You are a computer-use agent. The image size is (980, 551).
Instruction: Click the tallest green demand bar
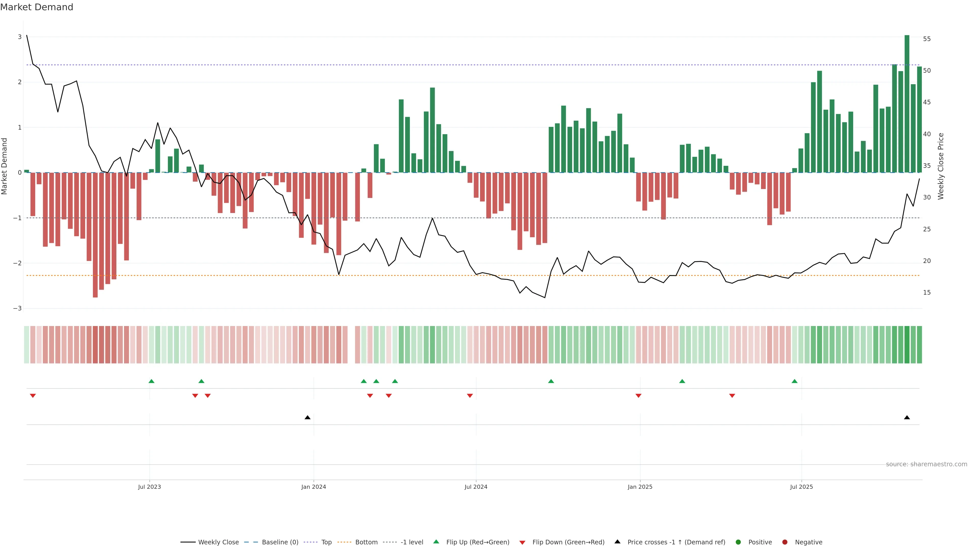[907, 103]
